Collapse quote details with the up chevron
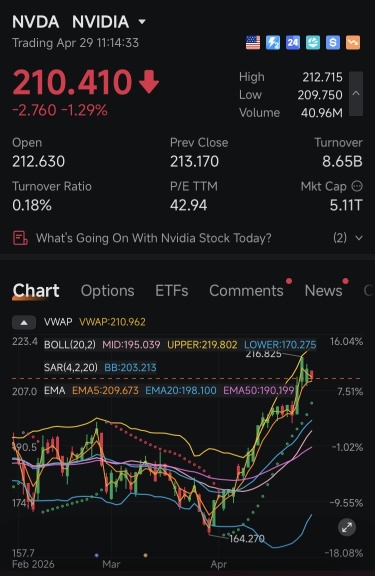 [356, 94]
